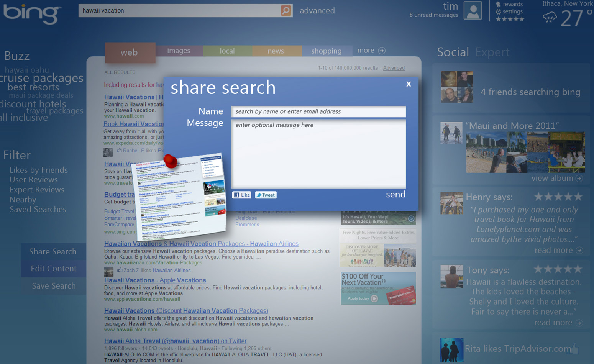Image resolution: width=594 pixels, height=364 pixels.
Task: Click the DealBase link
Action: (x=246, y=218)
